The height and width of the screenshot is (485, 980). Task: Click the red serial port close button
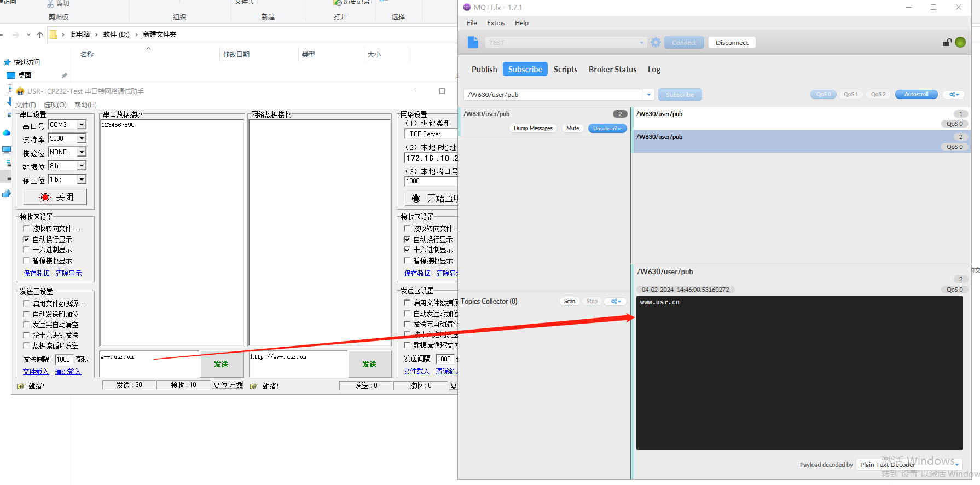tap(55, 197)
